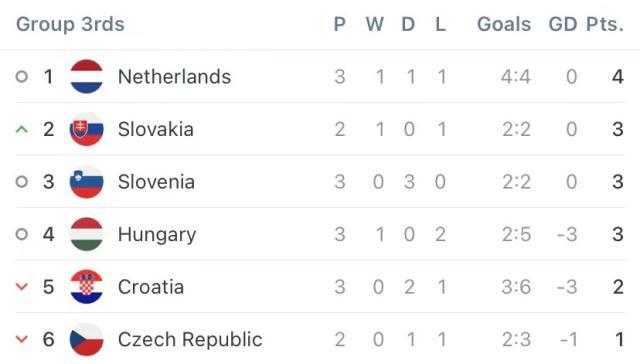The height and width of the screenshot is (364, 640).
Task: Click the red down arrow beside Czech Republic
Action: coord(22,339)
